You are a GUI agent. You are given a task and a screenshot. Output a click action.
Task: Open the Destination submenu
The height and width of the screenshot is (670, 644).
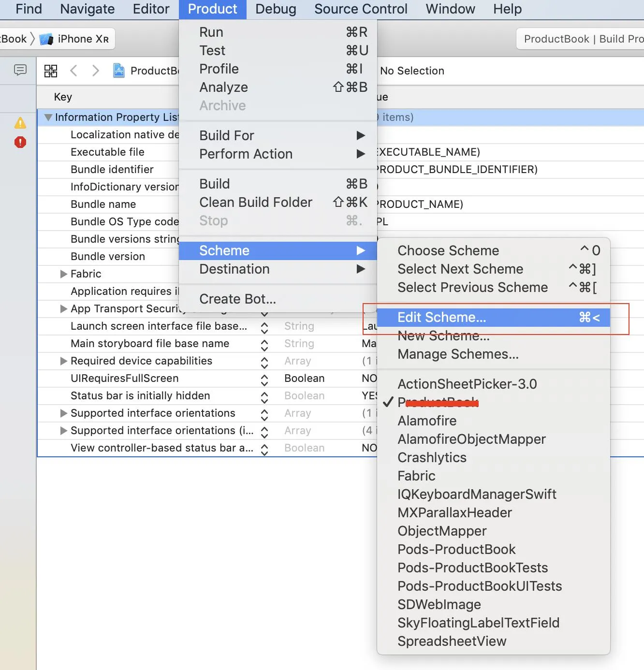pos(278,269)
